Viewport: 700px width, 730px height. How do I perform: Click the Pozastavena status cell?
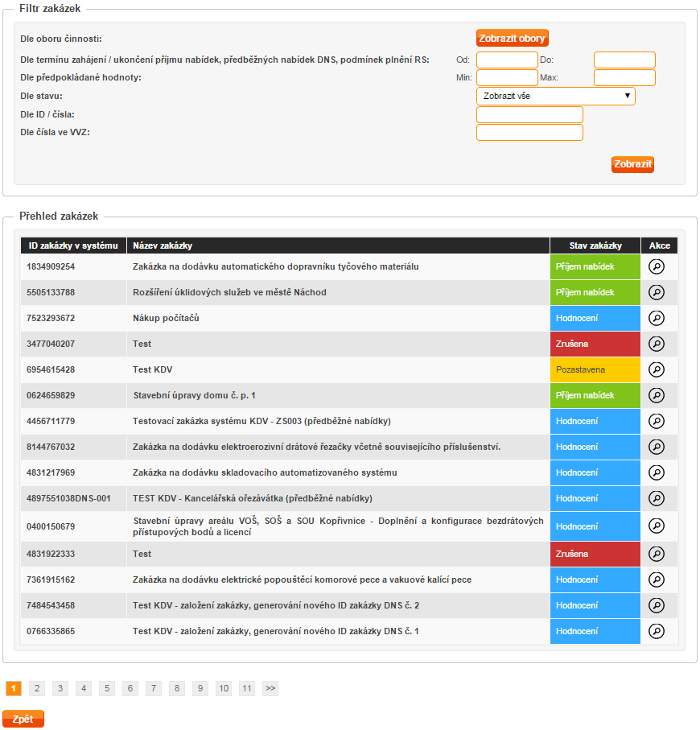pyautogui.click(x=595, y=369)
